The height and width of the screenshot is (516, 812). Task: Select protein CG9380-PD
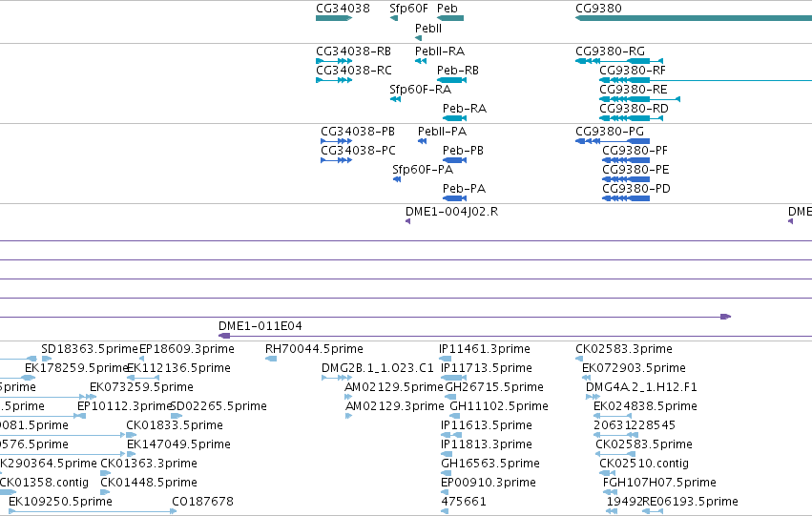(635, 189)
